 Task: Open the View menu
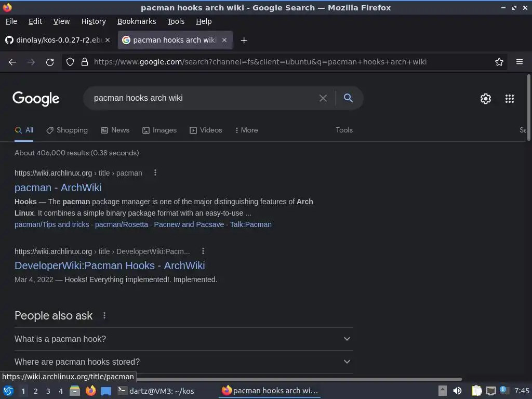[61, 21]
